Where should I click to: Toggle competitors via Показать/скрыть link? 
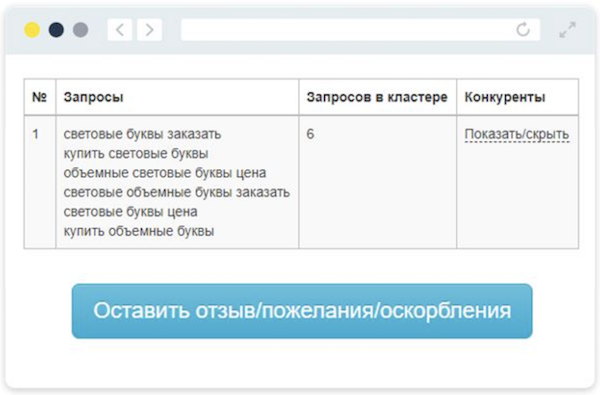click(517, 134)
